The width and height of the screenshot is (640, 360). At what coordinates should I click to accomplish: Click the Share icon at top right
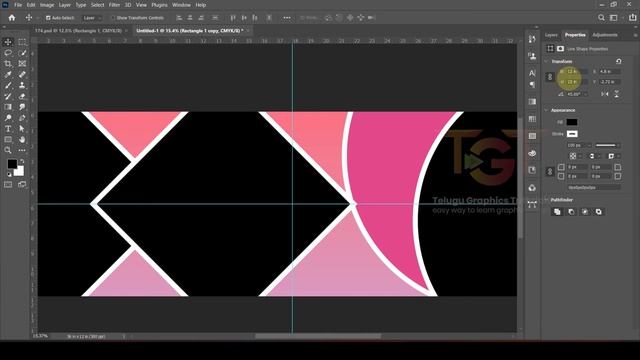point(632,18)
